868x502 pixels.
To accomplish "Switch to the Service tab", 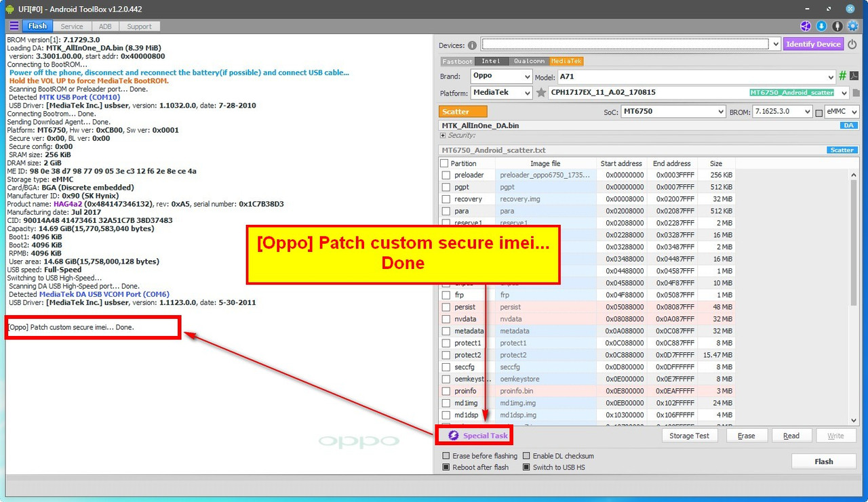I will point(72,26).
